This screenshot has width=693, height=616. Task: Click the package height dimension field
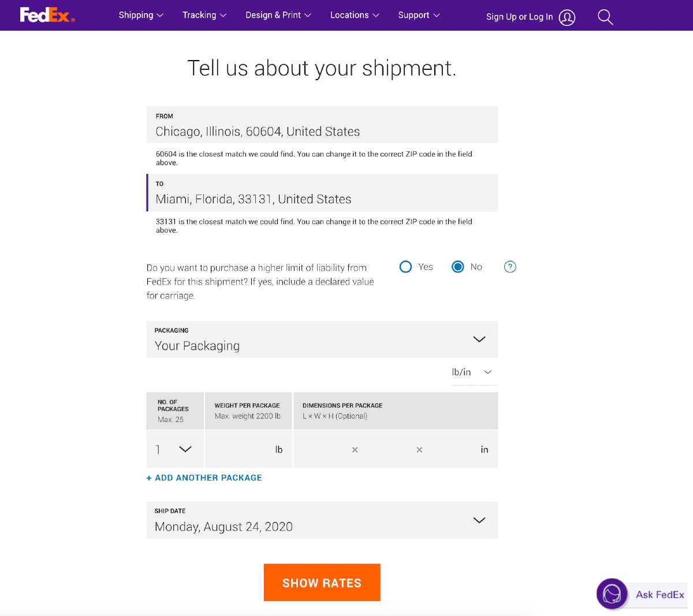point(450,449)
